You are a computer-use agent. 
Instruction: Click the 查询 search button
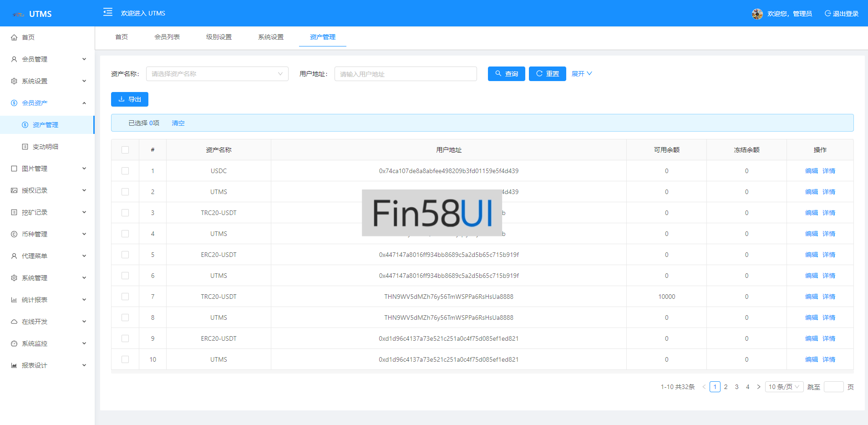(506, 74)
